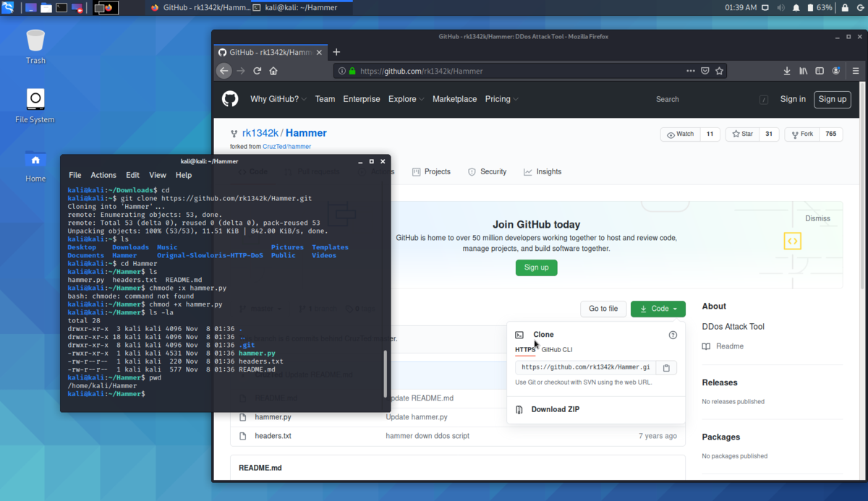Open Firefox library icon
868x501 pixels.
click(x=803, y=71)
